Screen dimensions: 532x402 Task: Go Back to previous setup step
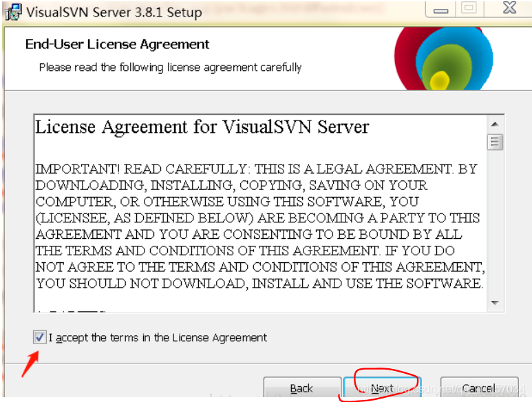coord(302,388)
